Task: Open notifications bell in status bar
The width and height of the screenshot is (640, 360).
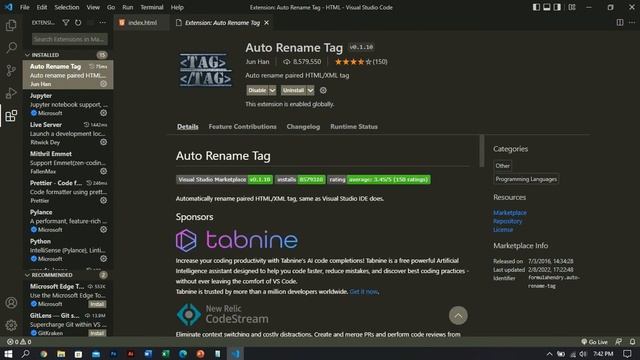Action: click(x=632, y=342)
